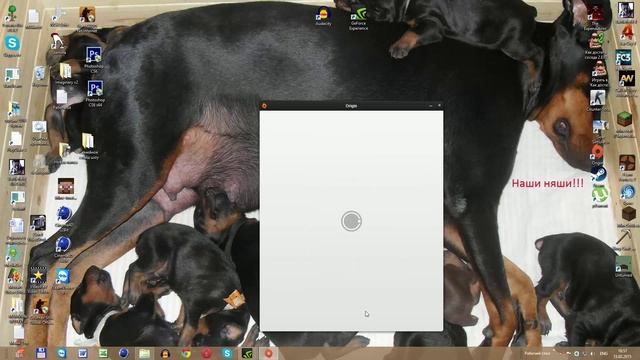
Task: Launch Far Cry 3 desktop shortcut
Action: click(x=624, y=58)
